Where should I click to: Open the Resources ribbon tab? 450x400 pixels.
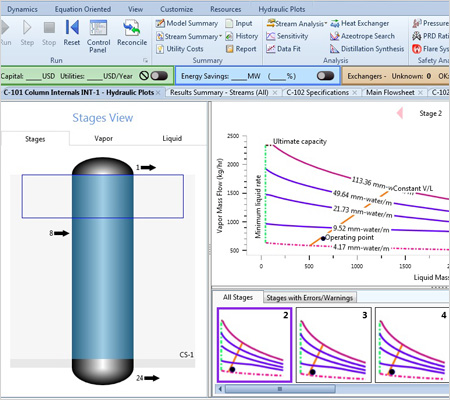(x=226, y=9)
